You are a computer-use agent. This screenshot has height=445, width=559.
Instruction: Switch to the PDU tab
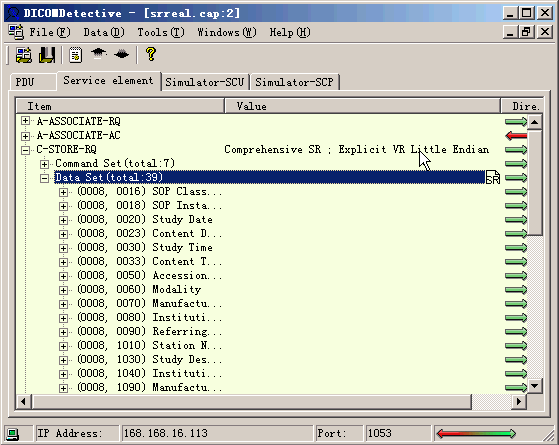(33, 82)
